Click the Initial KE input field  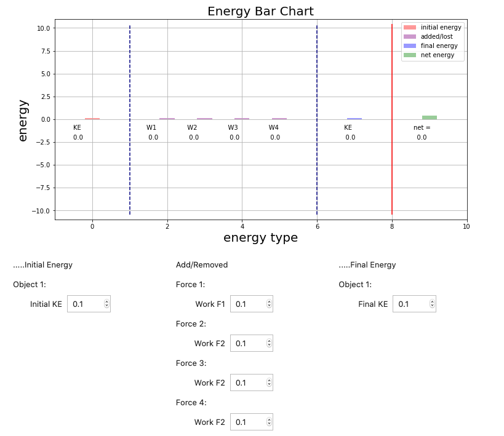pos(85,304)
